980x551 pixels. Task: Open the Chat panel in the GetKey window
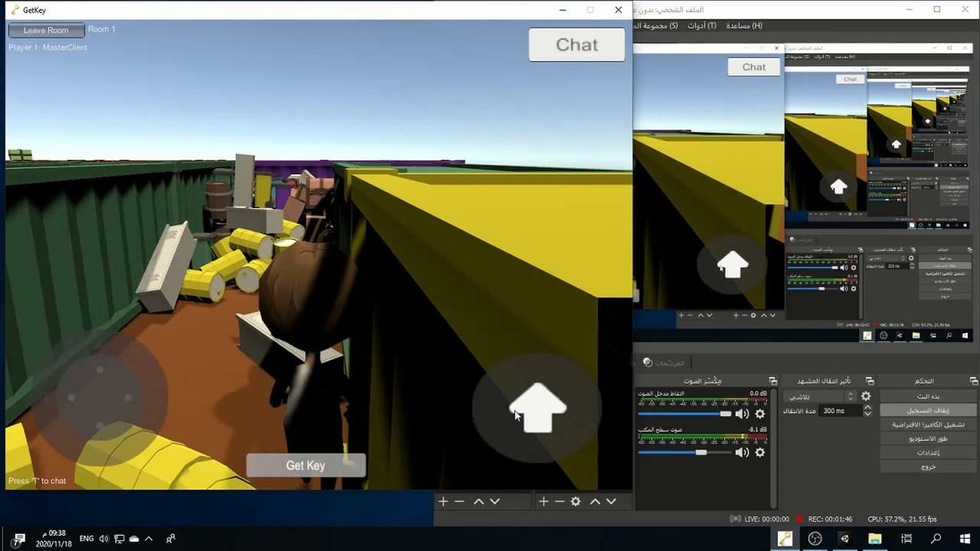tap(577, 44)
